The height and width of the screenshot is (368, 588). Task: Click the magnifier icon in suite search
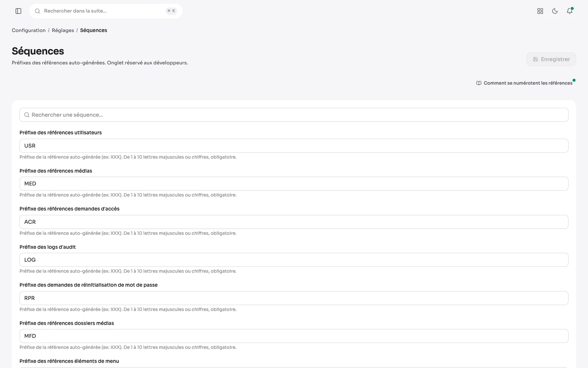(37, 11)
